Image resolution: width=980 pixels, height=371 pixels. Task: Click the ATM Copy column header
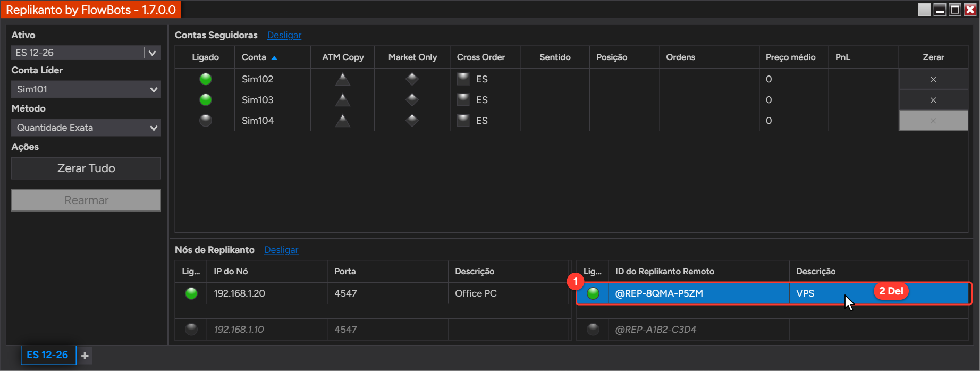(x=343, y=57)
